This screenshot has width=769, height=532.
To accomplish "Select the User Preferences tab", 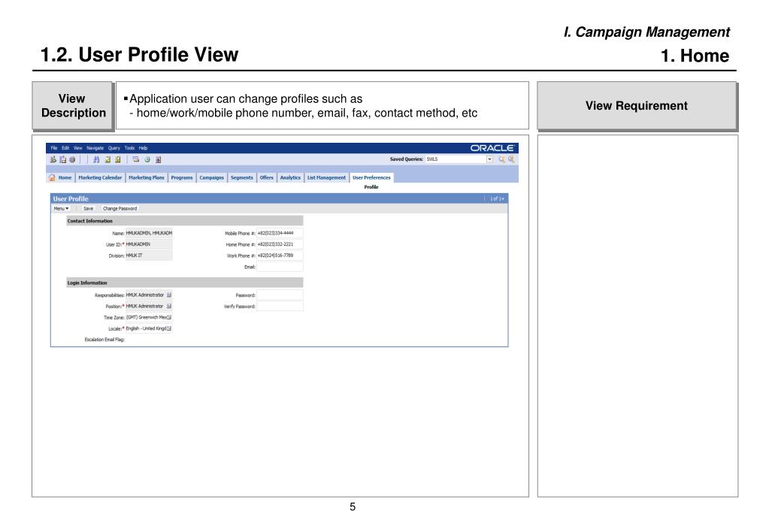I will point(371,177).
